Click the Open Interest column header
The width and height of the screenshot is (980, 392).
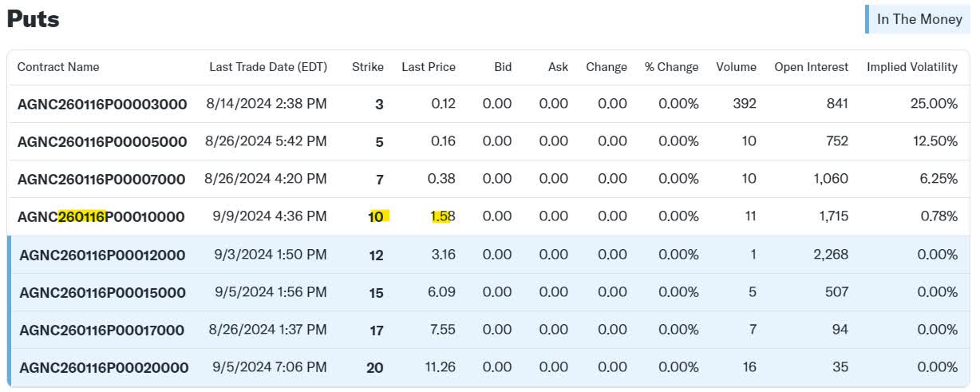tap(812, 67)
